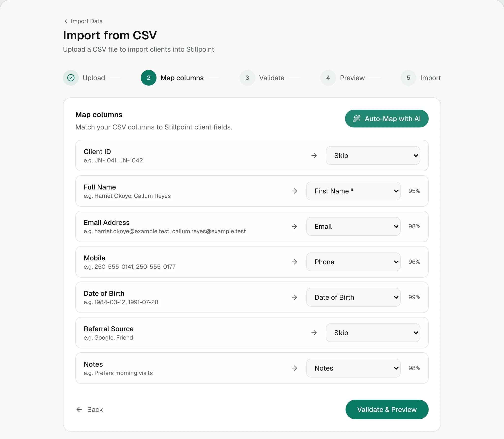Click the arrow icon in Client ID row
This screenshot has width=504, height=439.
[314, 156]
